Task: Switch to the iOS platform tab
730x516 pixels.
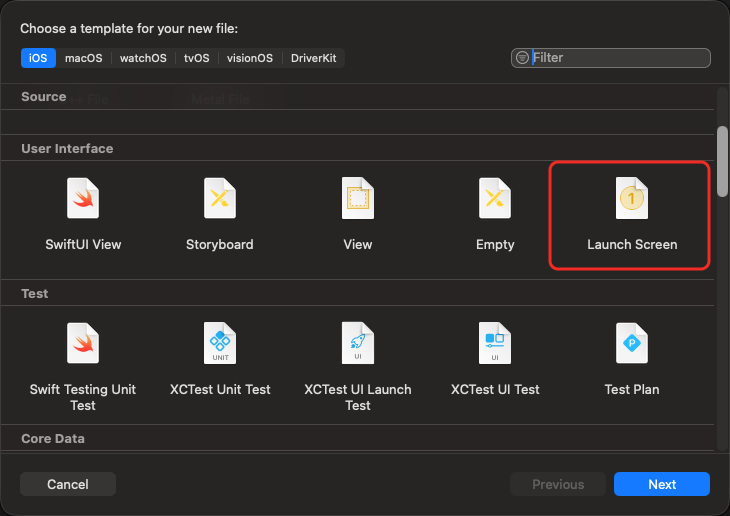Action: pyautogui.click(x=38, y=58)
